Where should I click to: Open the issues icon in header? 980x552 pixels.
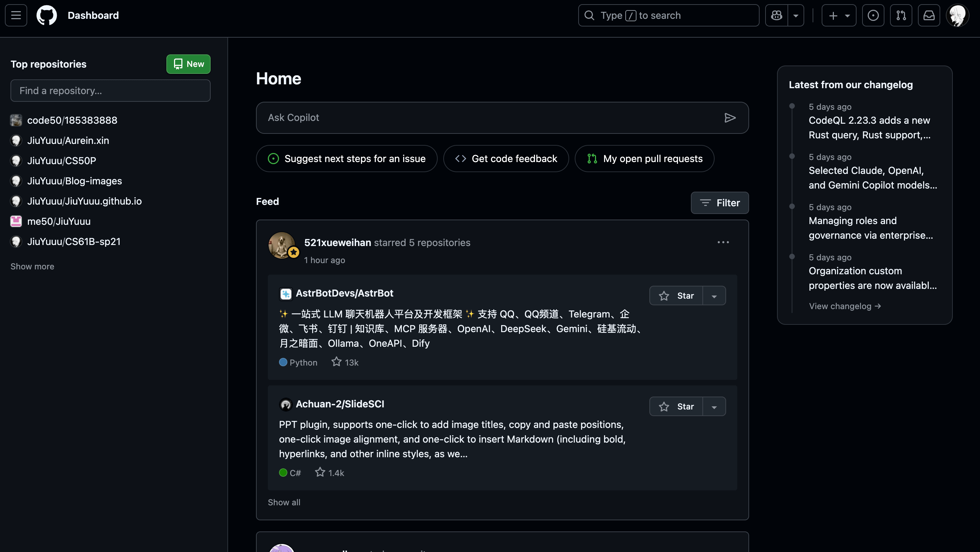(x=873, y=15)
